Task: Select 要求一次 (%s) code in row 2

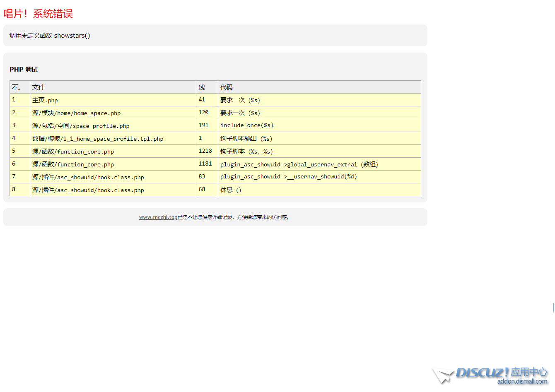Action: [319, 113]
